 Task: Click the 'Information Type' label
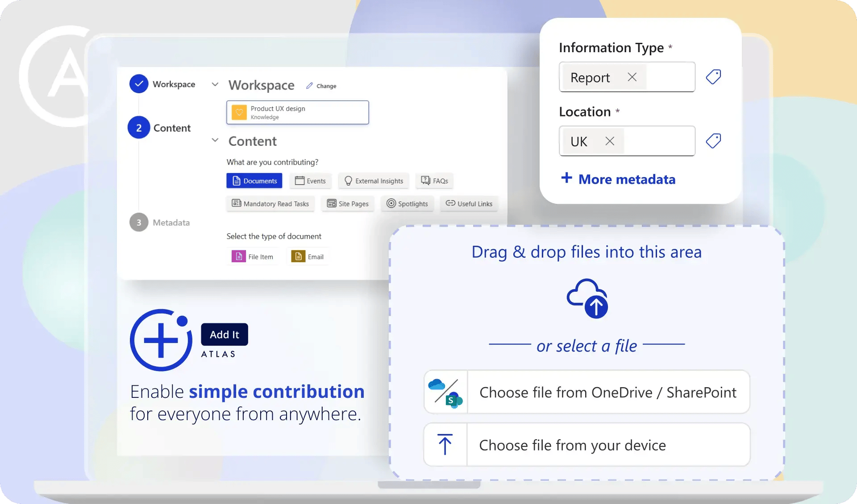(611, 47)
